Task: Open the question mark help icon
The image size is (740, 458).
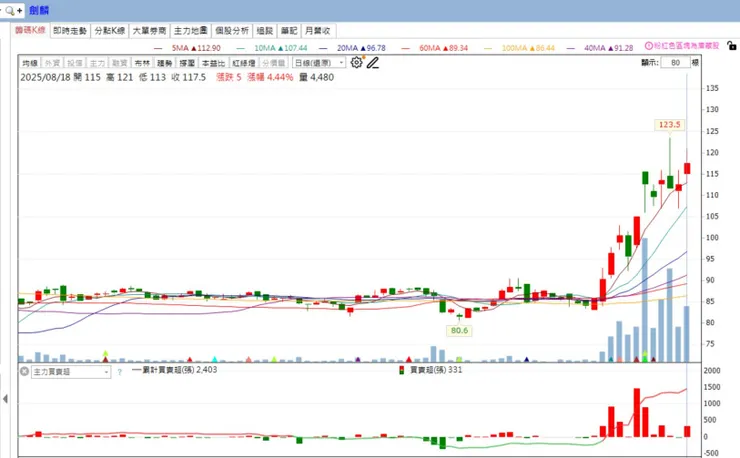Action: [119, 372]
